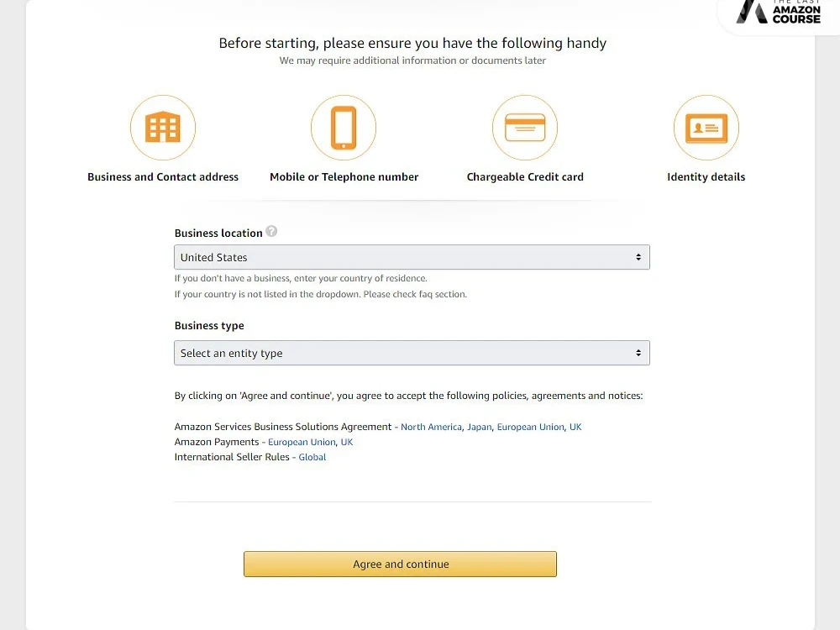
Task: Open the Japan agreement link
Action: [x=479, y=427]
